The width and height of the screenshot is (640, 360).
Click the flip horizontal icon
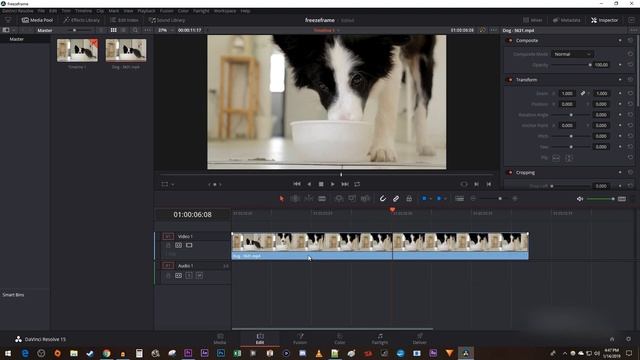pos(556,158)
